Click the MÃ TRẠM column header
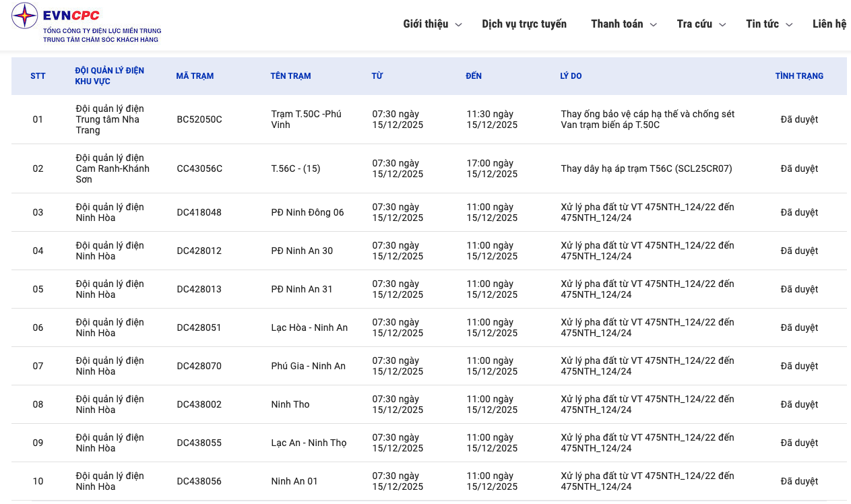 point(195,76)
